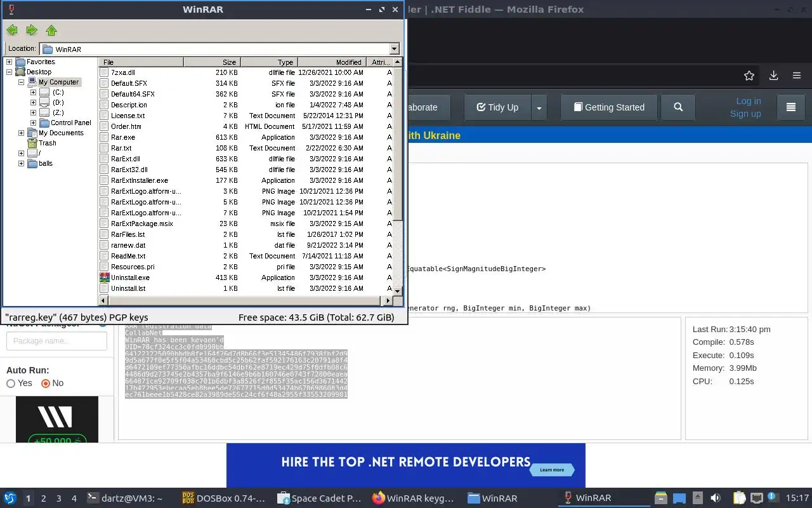Select the (D:) drive icon
The height and width of the screenshot is (508, 812).
pos(44,103)
